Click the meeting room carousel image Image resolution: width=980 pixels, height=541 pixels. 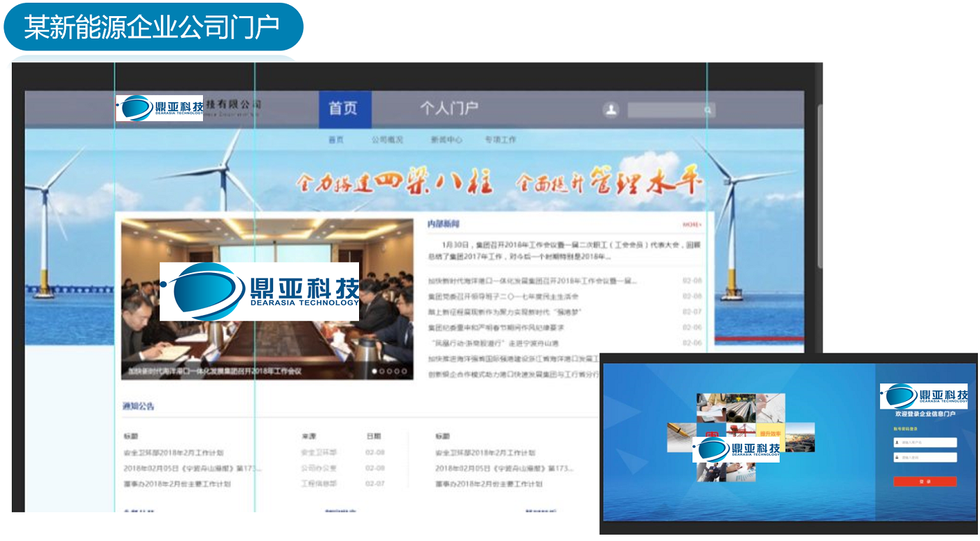pyautogui.click(x=267, y=300)
